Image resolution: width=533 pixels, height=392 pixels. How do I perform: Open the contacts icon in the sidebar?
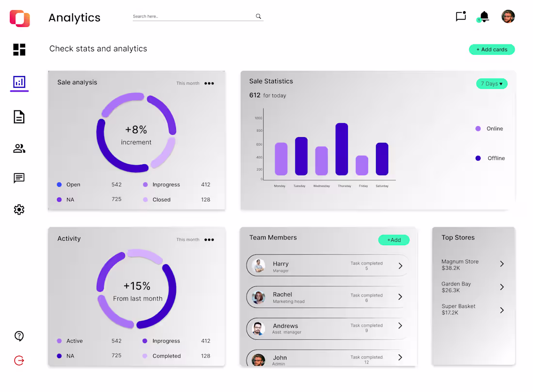pyautogui.click(x=19, y=148)
